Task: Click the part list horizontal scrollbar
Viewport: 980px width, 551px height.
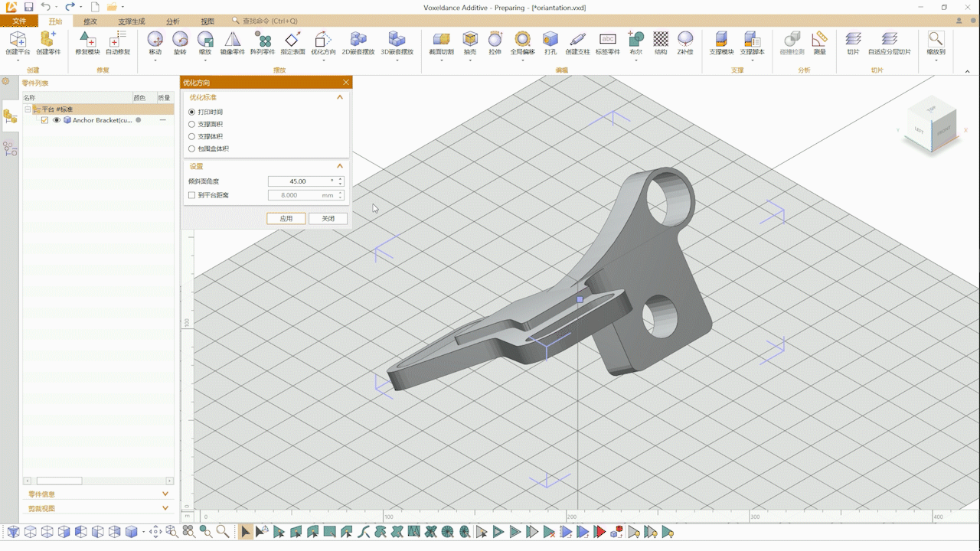Action: pos(59,481)
